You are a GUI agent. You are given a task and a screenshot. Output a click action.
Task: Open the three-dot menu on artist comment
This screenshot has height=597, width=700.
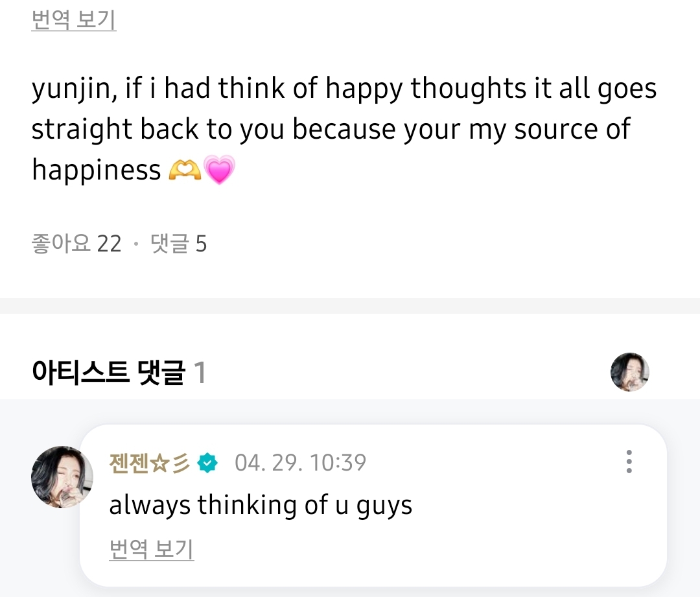tap(629, 462)
